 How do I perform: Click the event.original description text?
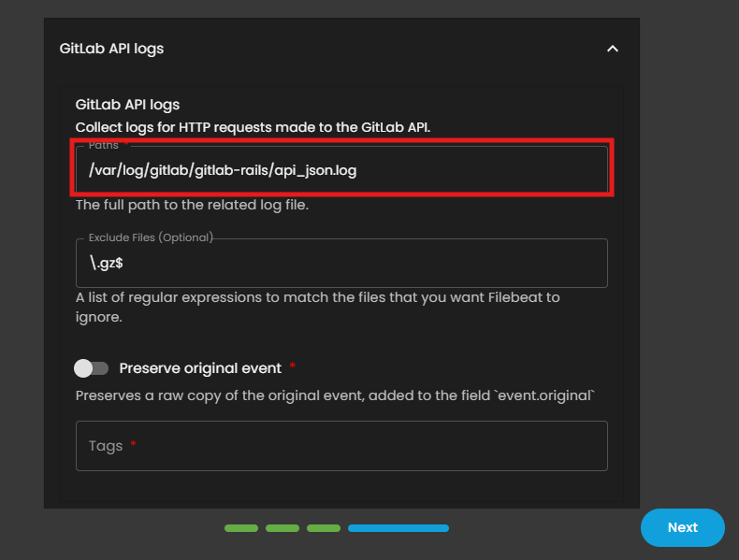tap(334, 395)
